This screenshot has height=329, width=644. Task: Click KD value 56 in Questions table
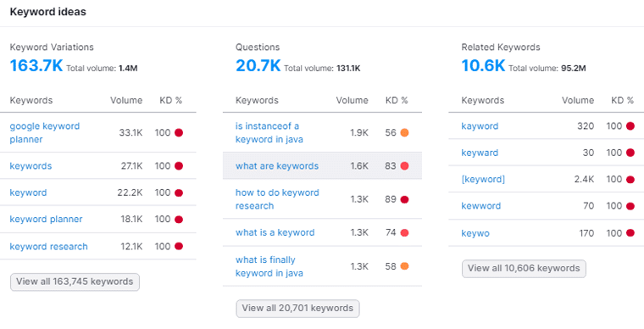(x=391, y=132)
